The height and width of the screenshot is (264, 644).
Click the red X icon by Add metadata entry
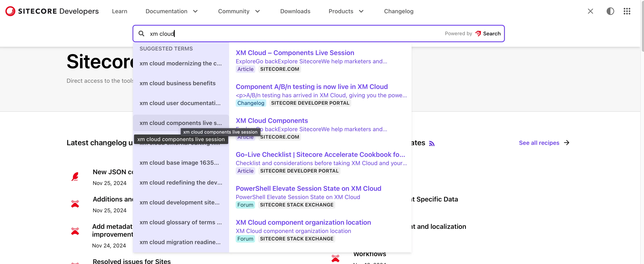[75, 230]
